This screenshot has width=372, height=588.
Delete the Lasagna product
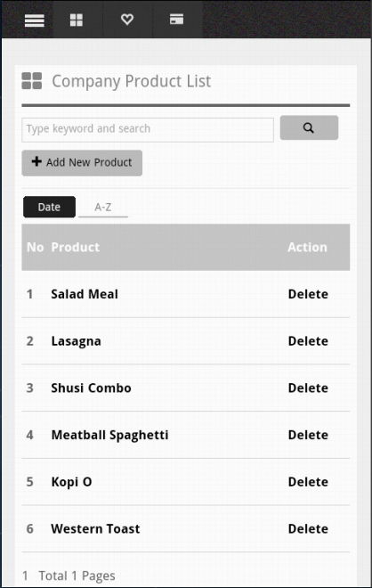pyautogui.click(x=308, y=341)
